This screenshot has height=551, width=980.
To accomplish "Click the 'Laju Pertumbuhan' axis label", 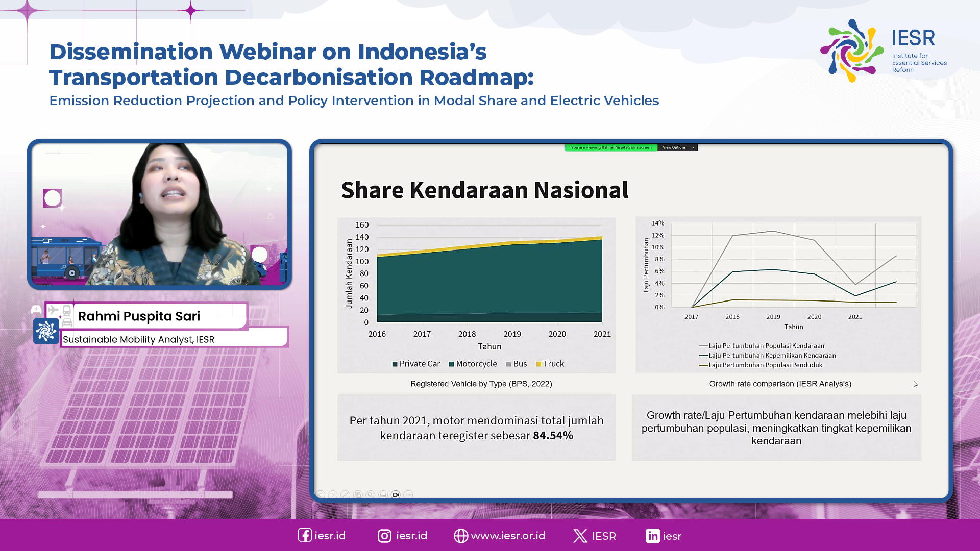I will 646,265.
